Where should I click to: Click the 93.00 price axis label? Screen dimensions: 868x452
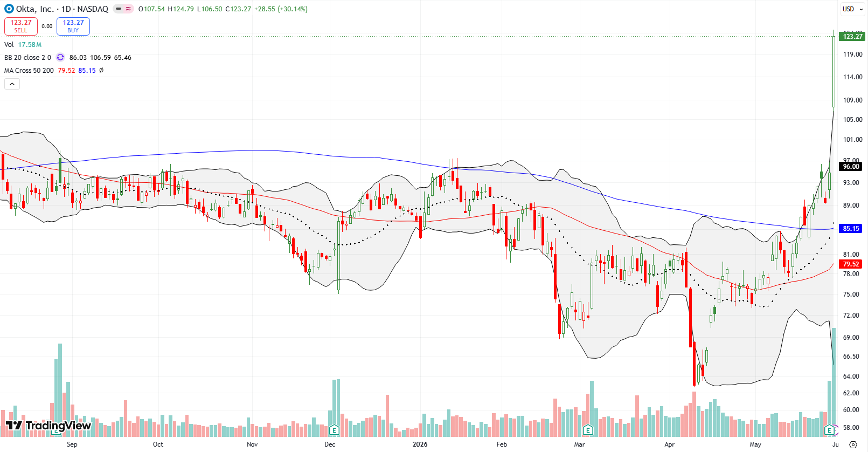click(x=851, y=182)
